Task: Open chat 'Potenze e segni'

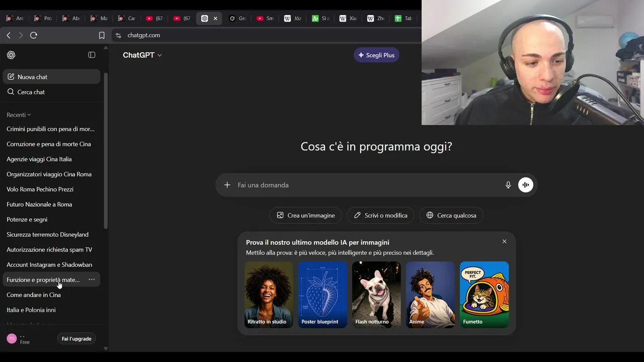Action: point(51,219)
